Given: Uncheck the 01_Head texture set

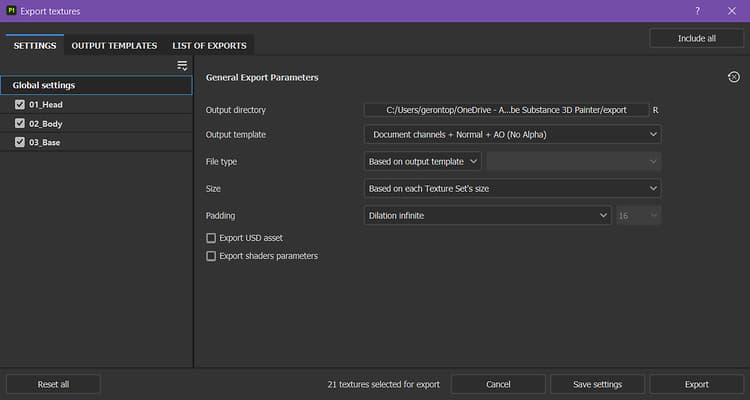Looking at the screenshot, I should tap(20, 104).
